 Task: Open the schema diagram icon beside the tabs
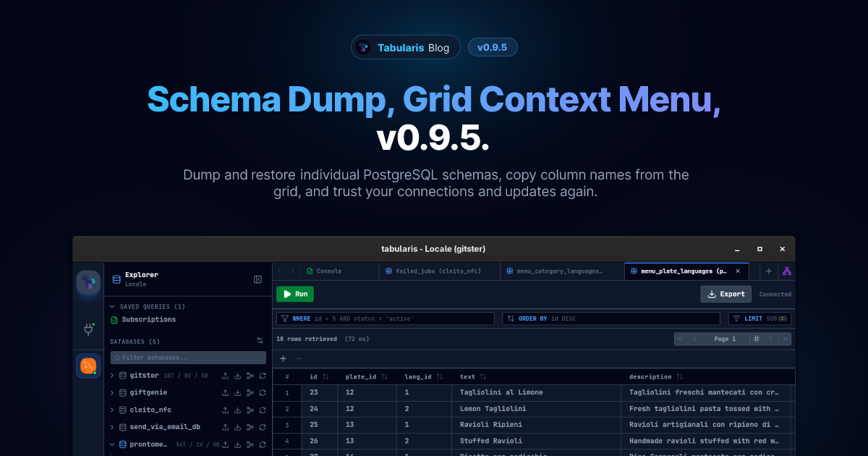click(x=786, y=271)
